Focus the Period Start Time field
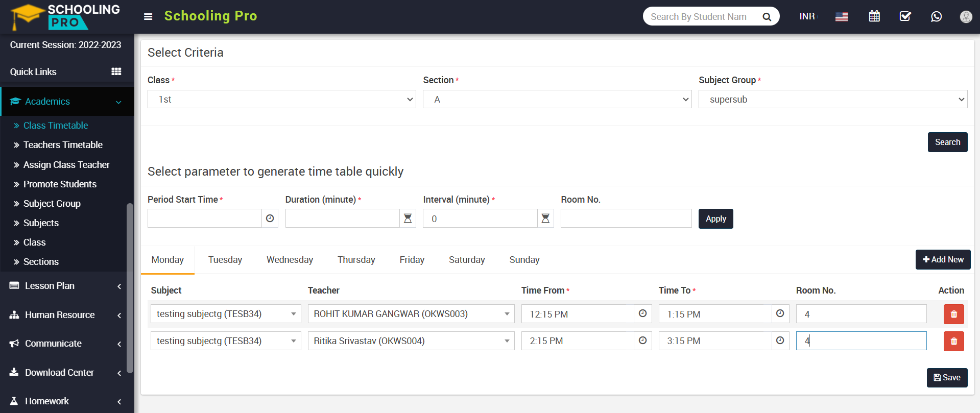The image size is (980, 413). coord(205,218)
